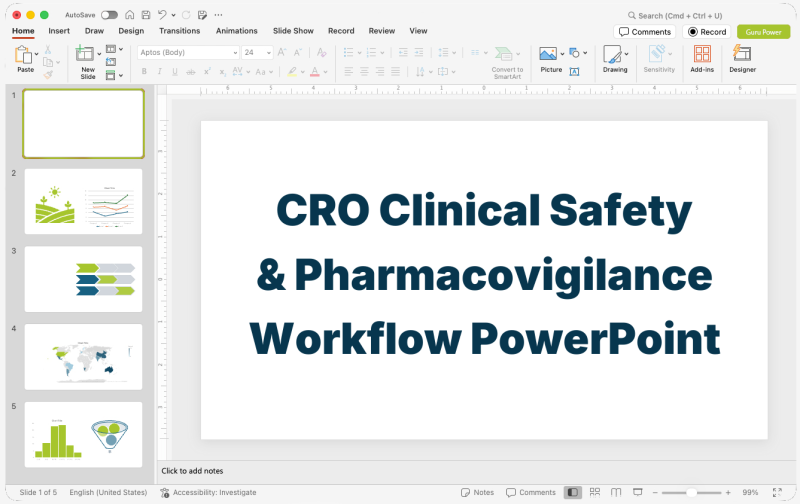The width and height of the screenshot is (800, 504).
Task: Open the Insert tab
Action: pyautogui.click(x=59, y=31)
